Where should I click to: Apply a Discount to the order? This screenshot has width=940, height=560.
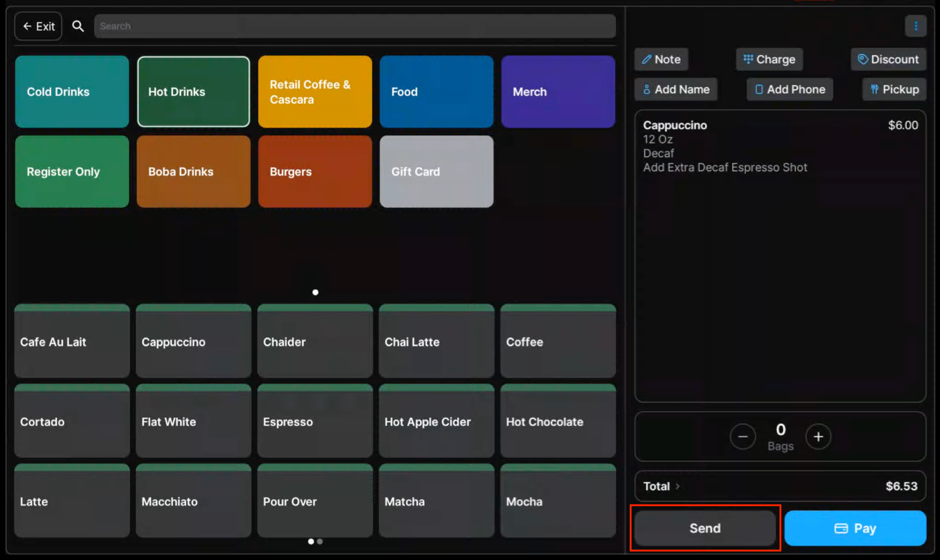888,59
